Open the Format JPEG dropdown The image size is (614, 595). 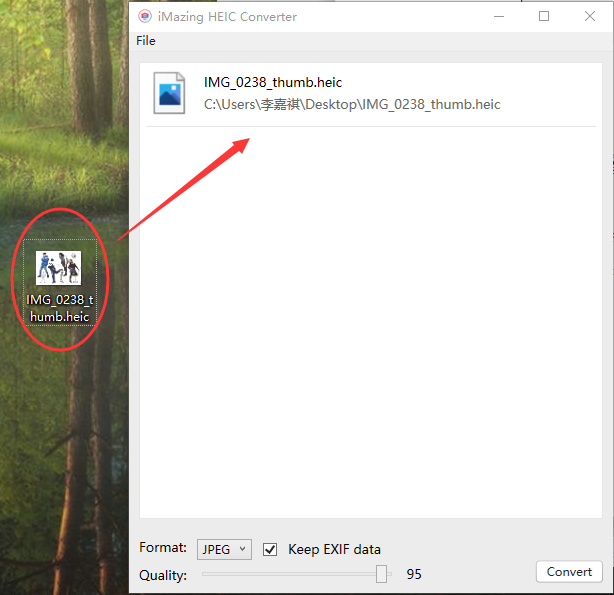(x=224, y=549)
